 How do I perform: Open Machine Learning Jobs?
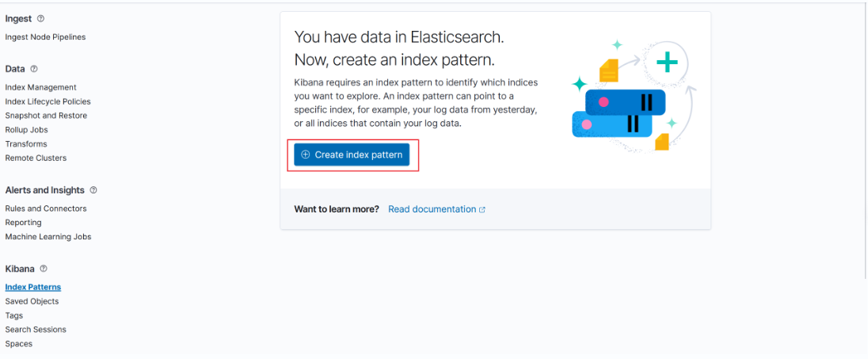click(x=48, y=237)
